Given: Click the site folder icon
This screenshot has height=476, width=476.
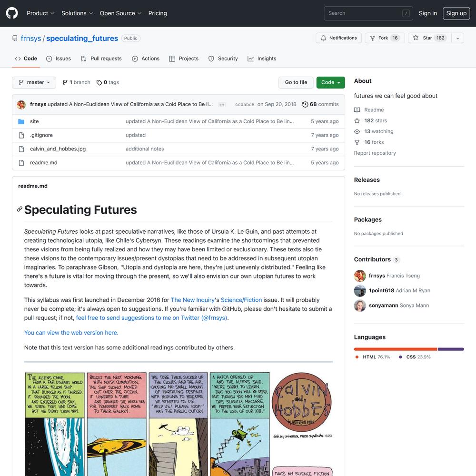Looking at the screenshot, I should tap(21, 121).
